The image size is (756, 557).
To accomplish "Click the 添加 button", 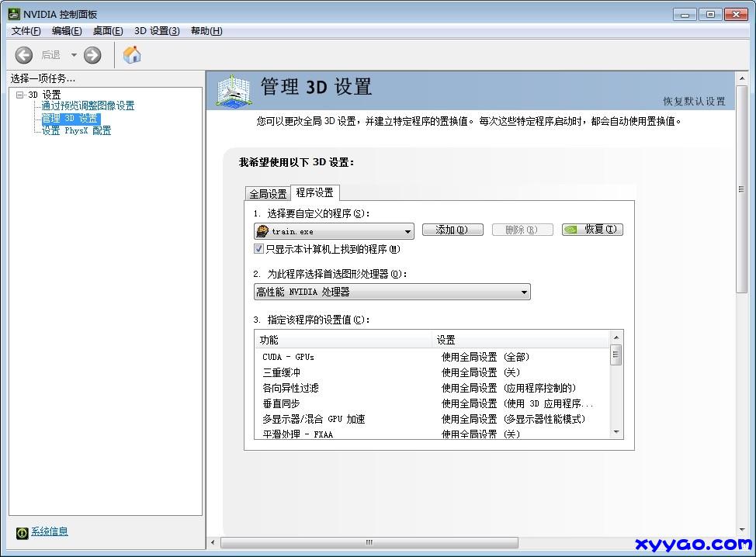I will (x=453, y=230).
